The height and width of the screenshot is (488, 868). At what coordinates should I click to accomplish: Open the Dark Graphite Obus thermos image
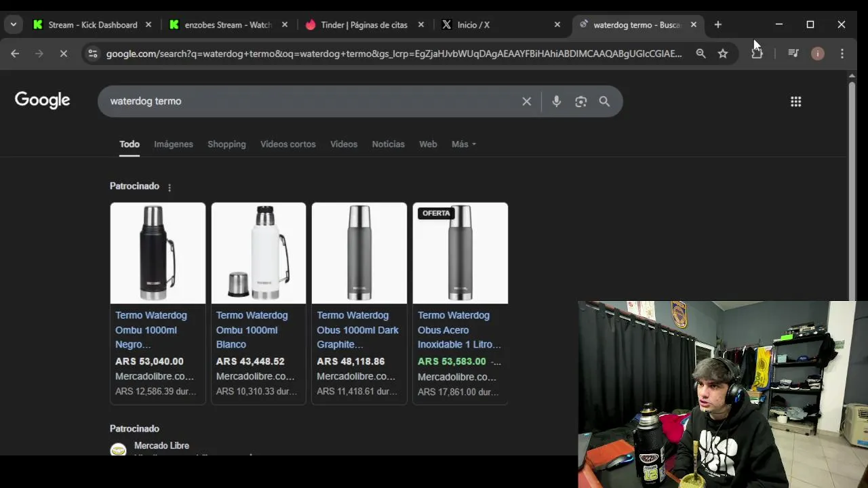coord(359,253)
